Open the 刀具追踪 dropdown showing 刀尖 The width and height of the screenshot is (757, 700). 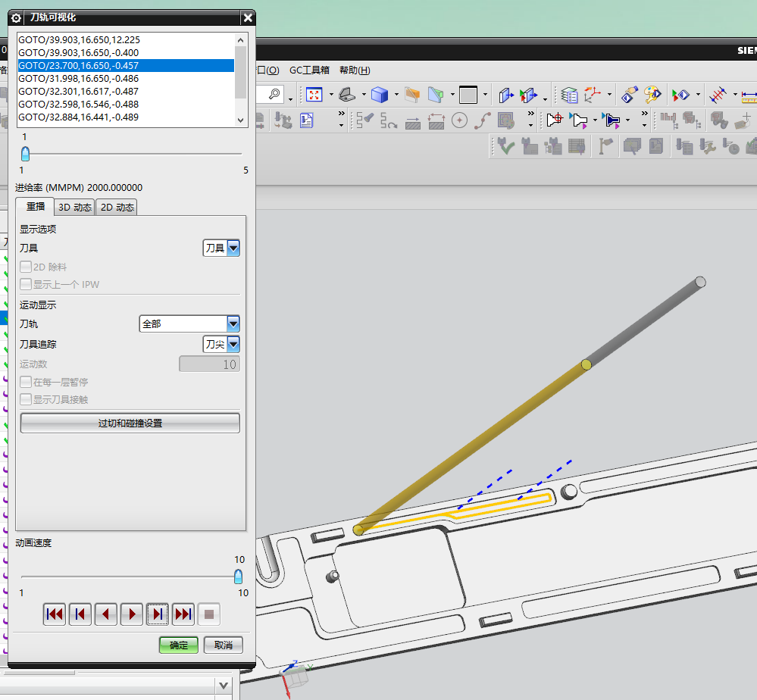pyautogui.click(x=233, y=345)
